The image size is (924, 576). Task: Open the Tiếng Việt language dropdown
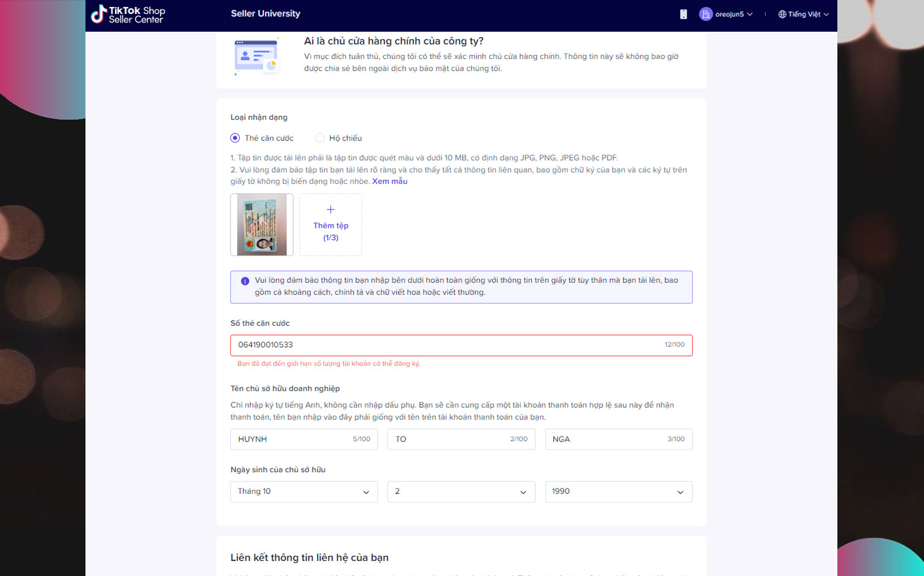(803, 14)
